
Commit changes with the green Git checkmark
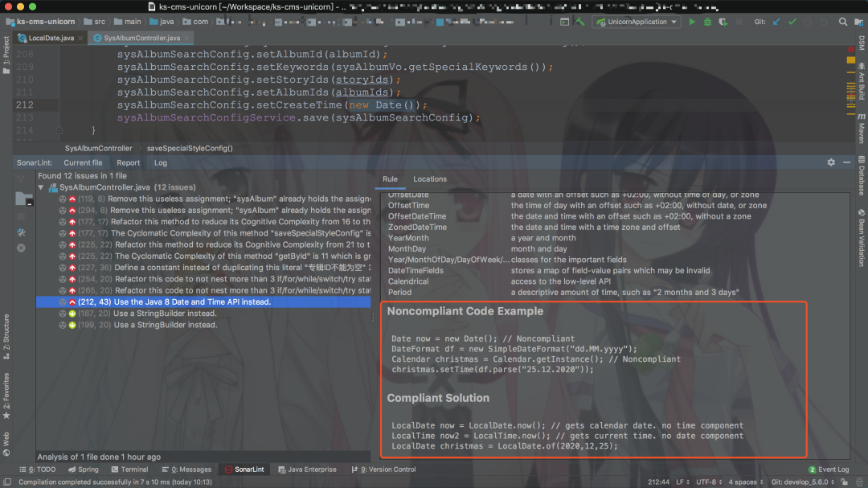792,23
